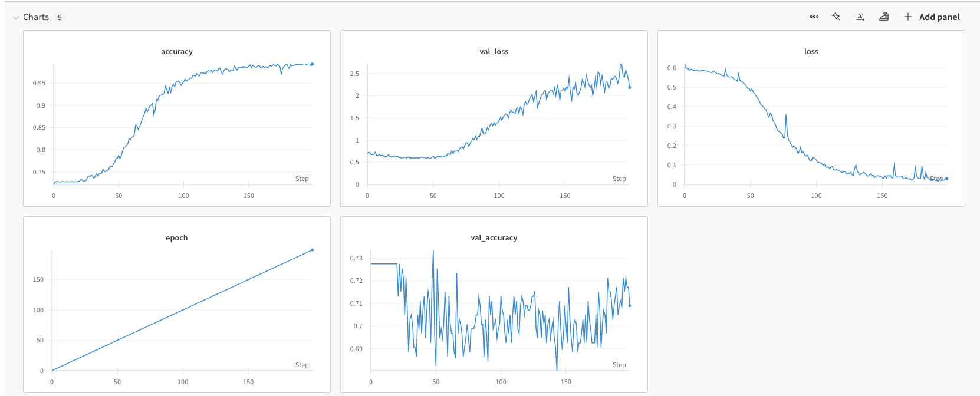This screenshot has height=396, width=980.
Task: Collapse the Charts section chevron
Action: point(16,18)
